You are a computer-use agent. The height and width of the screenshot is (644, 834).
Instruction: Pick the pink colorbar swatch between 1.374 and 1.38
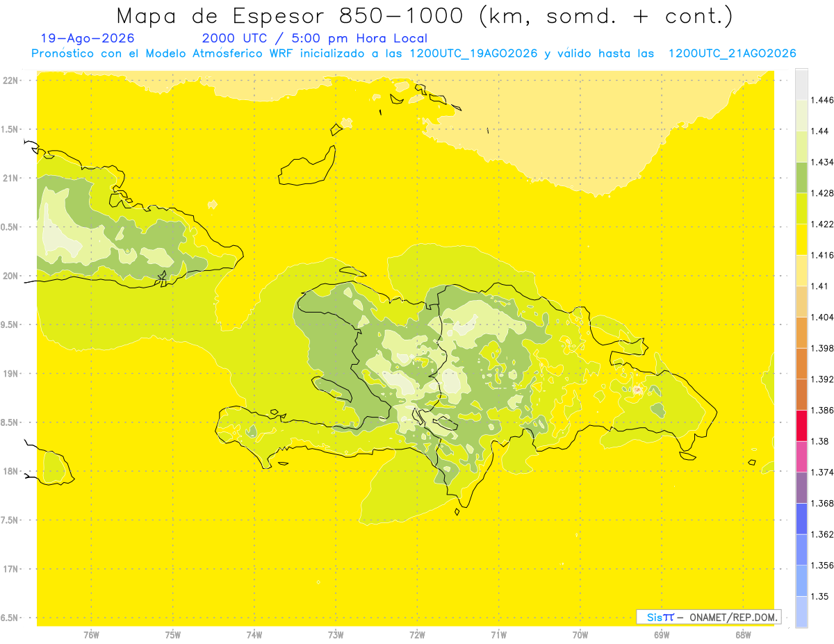coord(801,456)
